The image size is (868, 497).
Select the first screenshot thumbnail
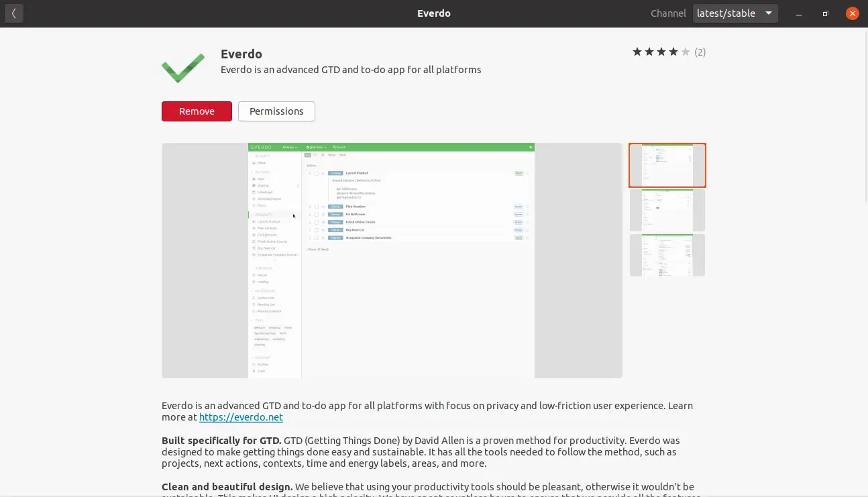[667, 165]
